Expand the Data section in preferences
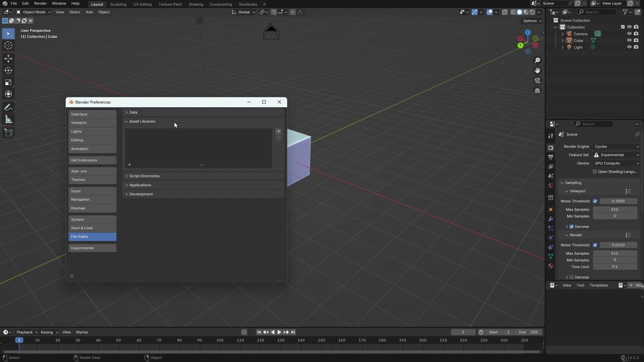 click(133, 112)
